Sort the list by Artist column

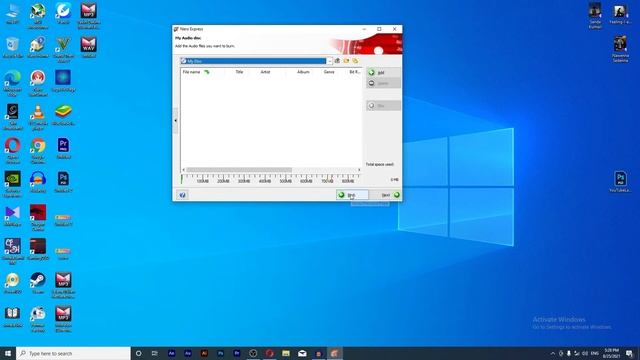(265, 72)
